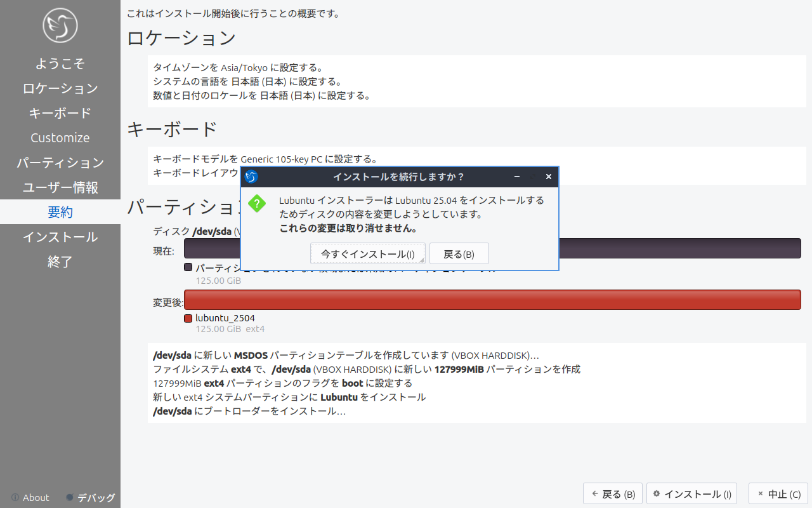
Task: Select キーボード step in sidebar
Action: (x=60, y=113)
